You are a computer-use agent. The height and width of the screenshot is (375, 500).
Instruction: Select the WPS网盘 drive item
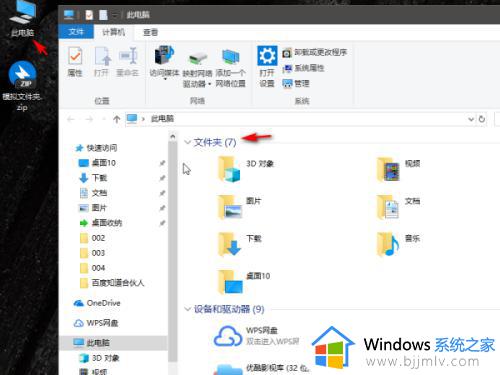coord(257,335)
